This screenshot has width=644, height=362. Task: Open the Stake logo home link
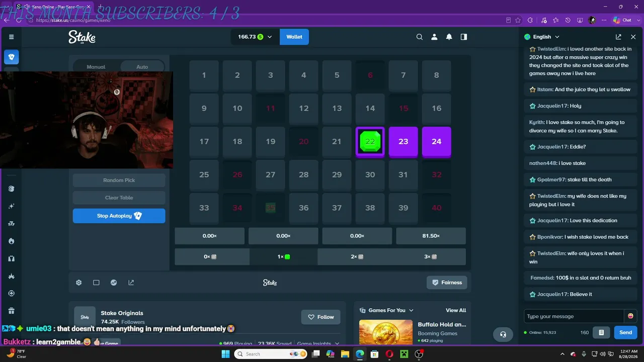click(x=82, y=37)
